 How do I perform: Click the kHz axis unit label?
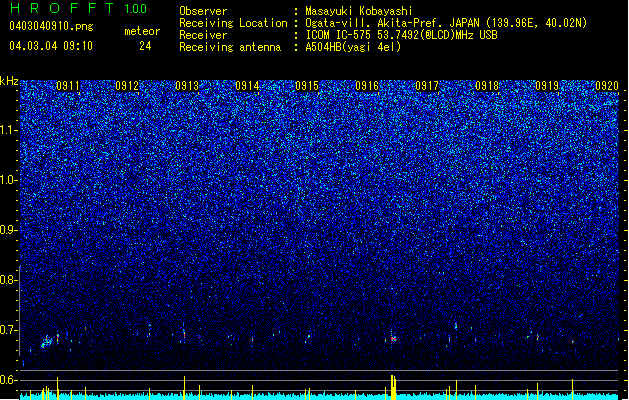[9, 81]
